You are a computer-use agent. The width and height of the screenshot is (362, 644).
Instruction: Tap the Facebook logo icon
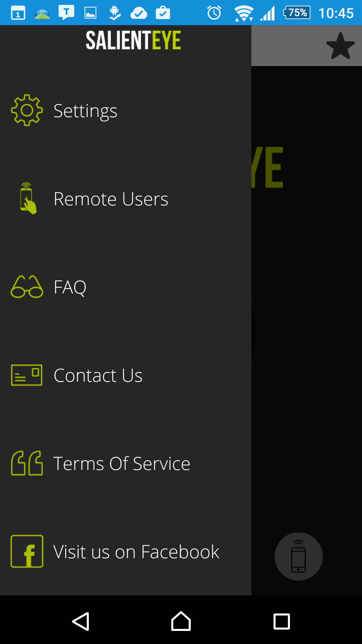(x=27, y=551)
